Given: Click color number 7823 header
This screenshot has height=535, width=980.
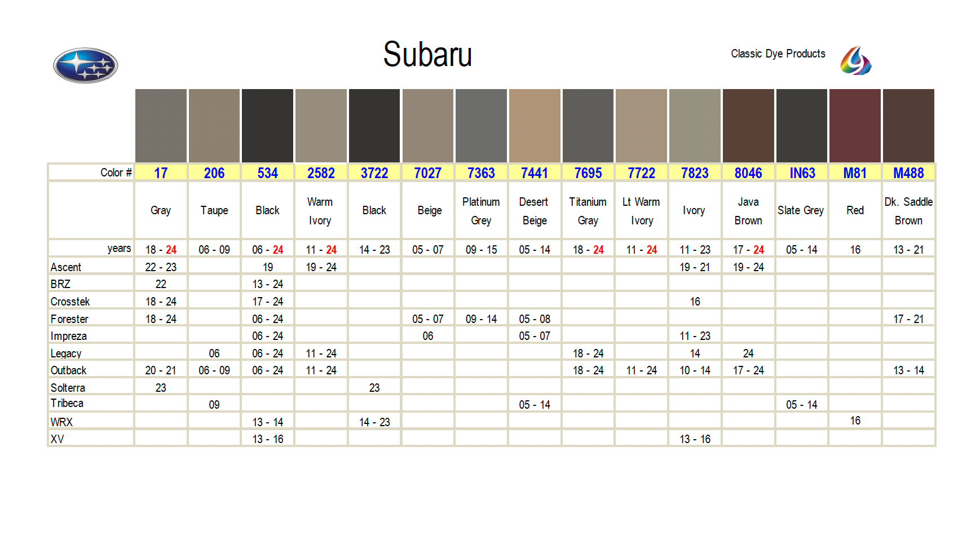Looking at the screenshot, I should click(695, 173).
